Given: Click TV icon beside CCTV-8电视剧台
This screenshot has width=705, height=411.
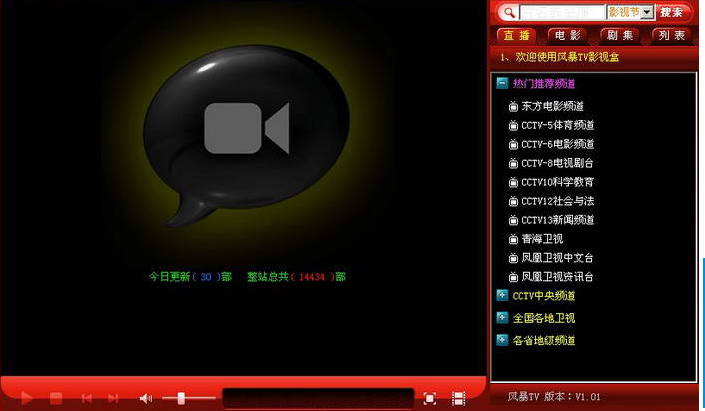Looking at the screenshot, I should pos(513,163).
